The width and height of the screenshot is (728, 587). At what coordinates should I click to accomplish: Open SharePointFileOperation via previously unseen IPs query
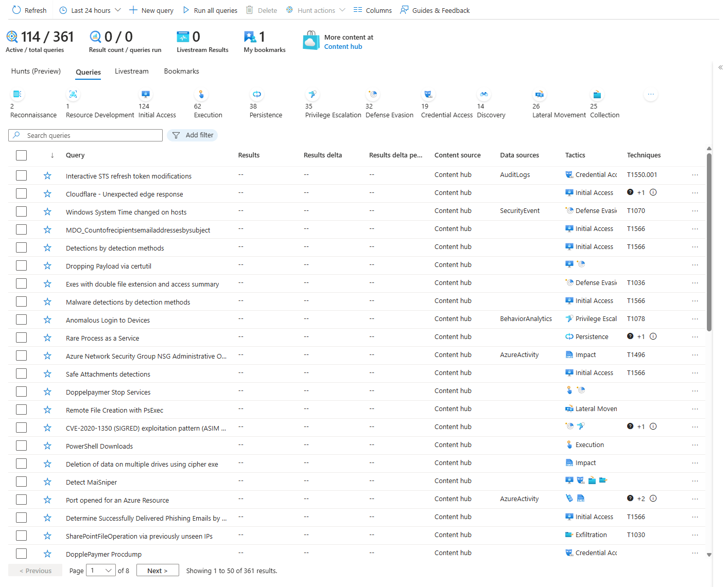point(139,536)
